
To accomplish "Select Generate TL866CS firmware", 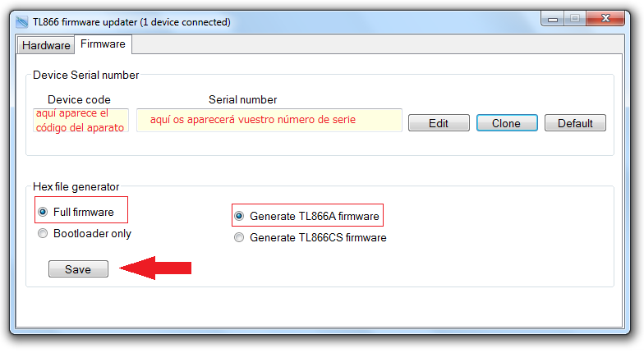I will (x=310, y=237).
